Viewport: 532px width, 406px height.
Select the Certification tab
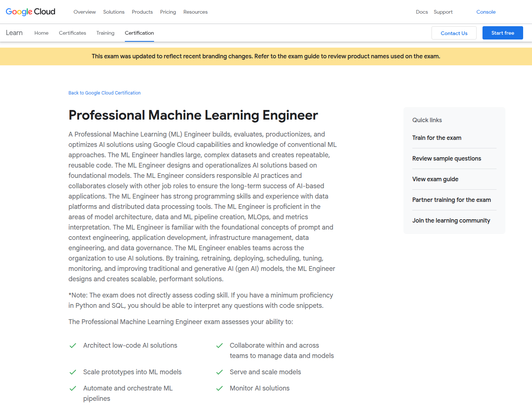[x=139, y=33]
